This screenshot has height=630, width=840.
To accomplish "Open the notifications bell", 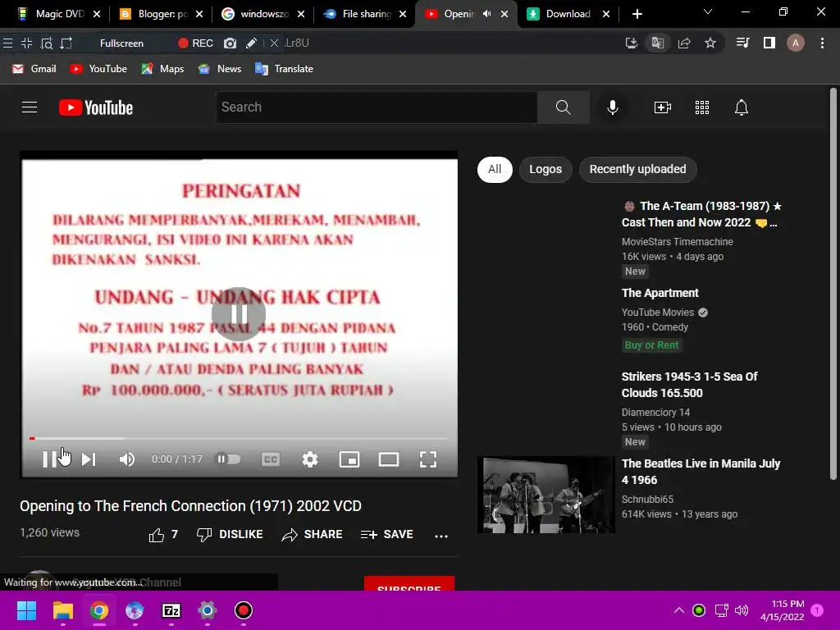I will (742, 107).
